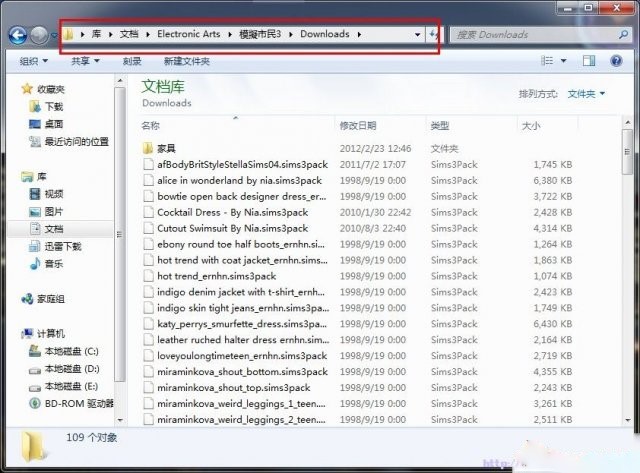
Task: Open the help question mark icon
Action: (619, 61)
